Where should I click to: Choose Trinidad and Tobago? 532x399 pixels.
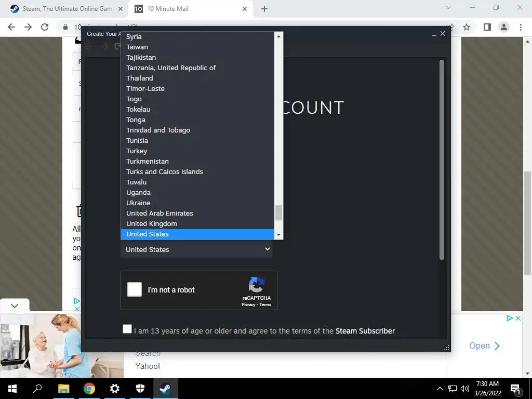[197, 130]
